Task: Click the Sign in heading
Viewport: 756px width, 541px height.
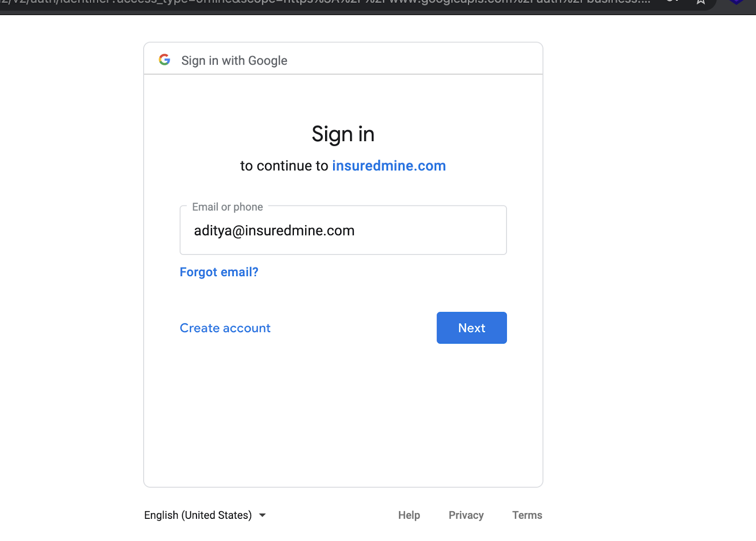Action: [343, 134]
